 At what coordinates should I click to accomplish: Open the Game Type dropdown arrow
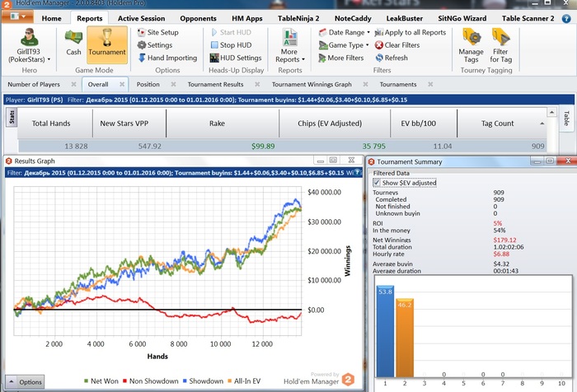click(x=368, y=44)
